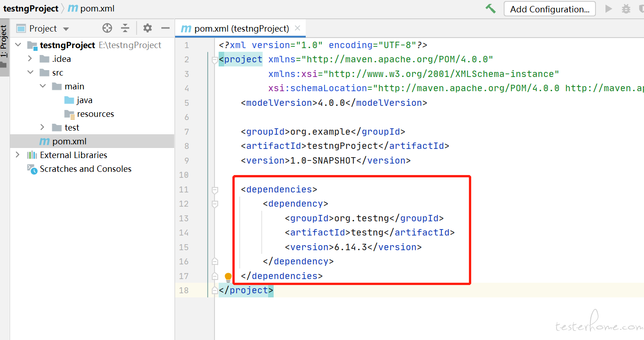Toggle the 1: Project side tool window tab
Image resolution: width=644 pixels, height=340 pixels.
point(4,47)
